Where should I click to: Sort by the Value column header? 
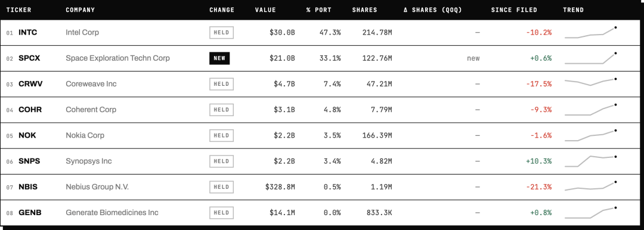(x=265, y=10)
